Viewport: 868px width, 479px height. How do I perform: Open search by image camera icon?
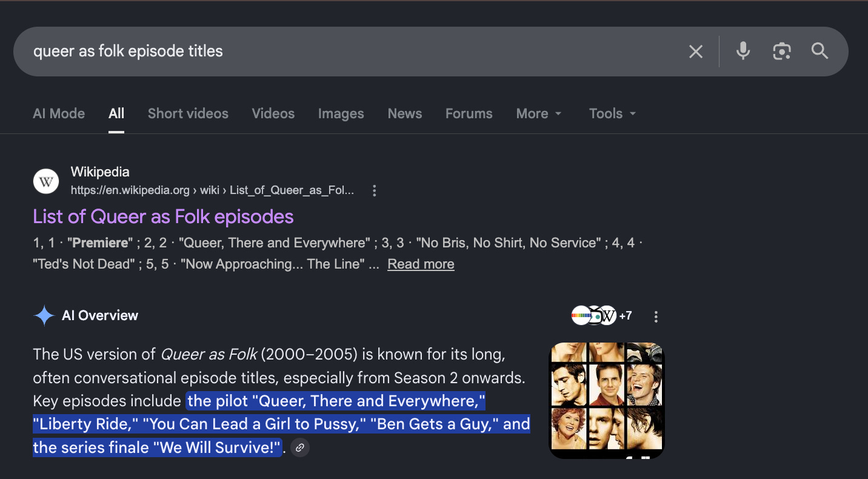(782, 52)
